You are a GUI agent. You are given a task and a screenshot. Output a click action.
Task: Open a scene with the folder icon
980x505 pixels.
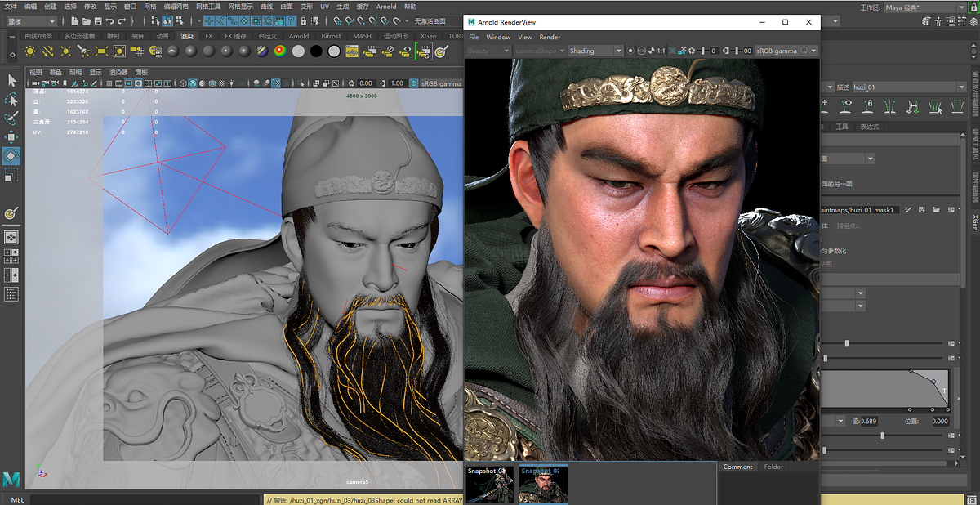pos(87,20)
